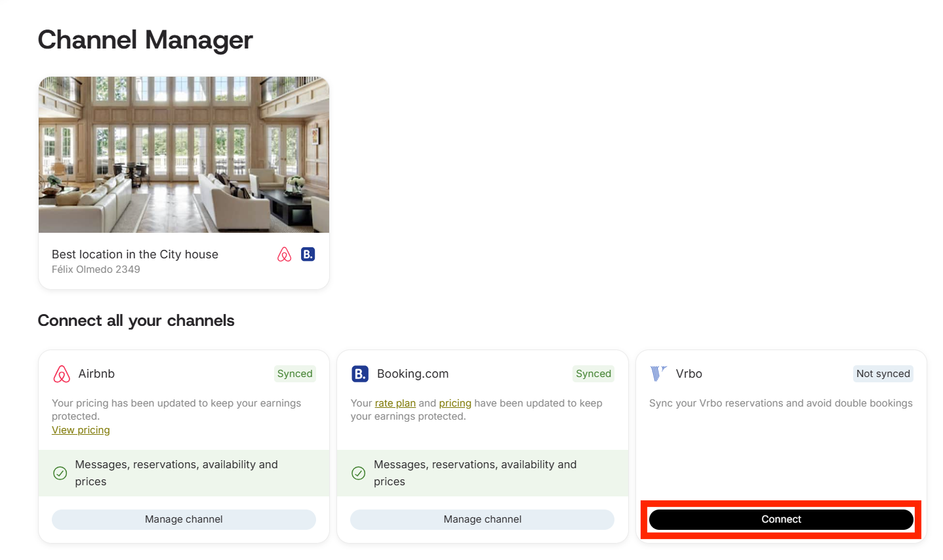The image size is (943, 560).
Task: Open Airbnb's View pricing link
Action: click(81, 430)
